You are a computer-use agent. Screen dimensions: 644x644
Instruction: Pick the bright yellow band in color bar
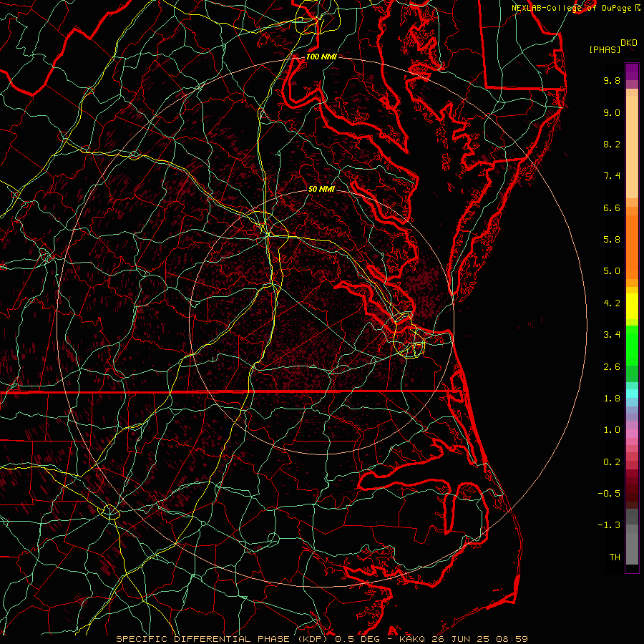coord(632,306)
